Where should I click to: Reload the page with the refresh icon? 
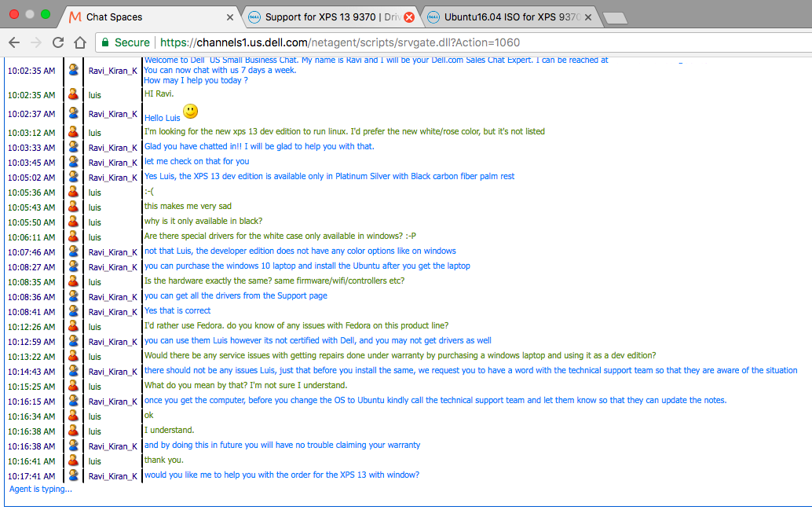click(x=58, y=42)
